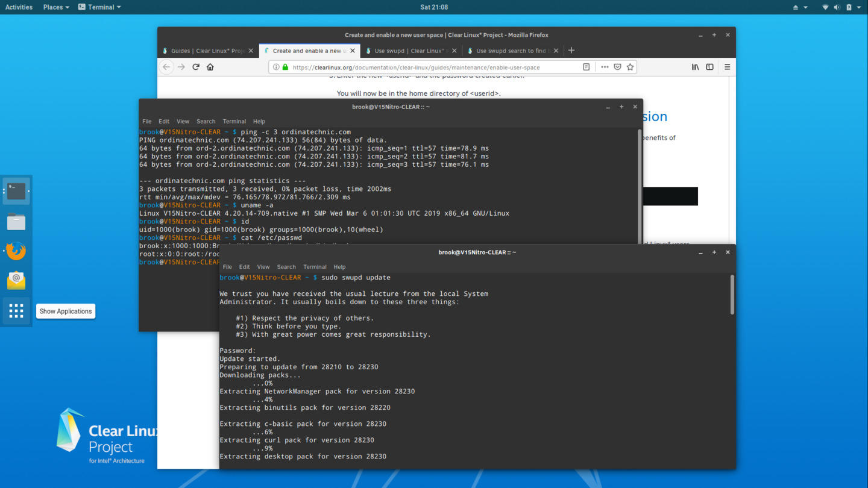
Task: Open File menu in front terminal
Action: point(227,267)
